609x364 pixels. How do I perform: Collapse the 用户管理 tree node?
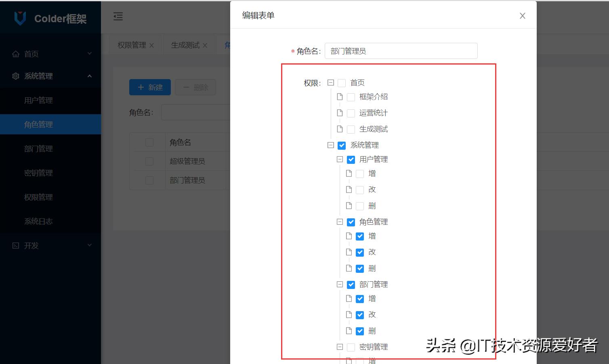pos(340,159)
